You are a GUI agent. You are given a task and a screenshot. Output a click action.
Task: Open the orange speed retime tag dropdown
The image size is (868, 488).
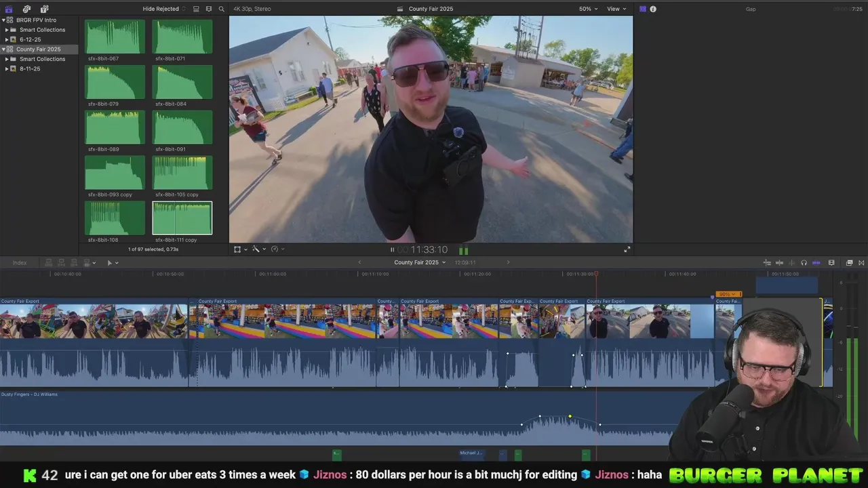click(x=729, y=294)
